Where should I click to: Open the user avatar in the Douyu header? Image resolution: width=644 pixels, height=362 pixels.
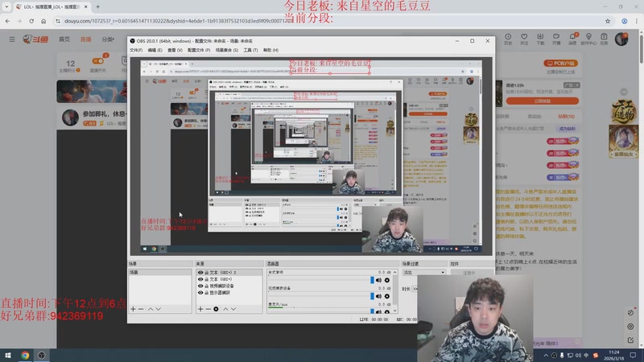coord(621,39)
